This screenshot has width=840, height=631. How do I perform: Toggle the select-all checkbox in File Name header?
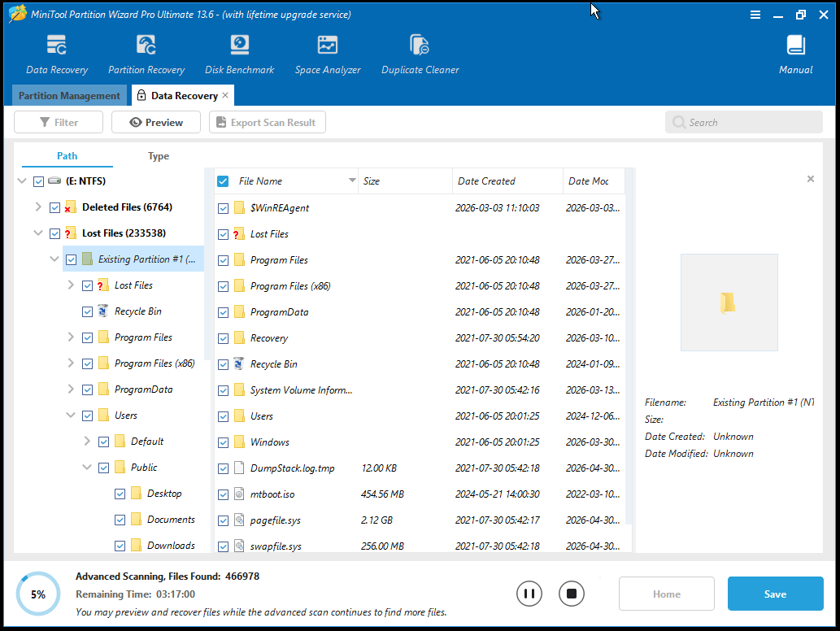coord(223,181)
